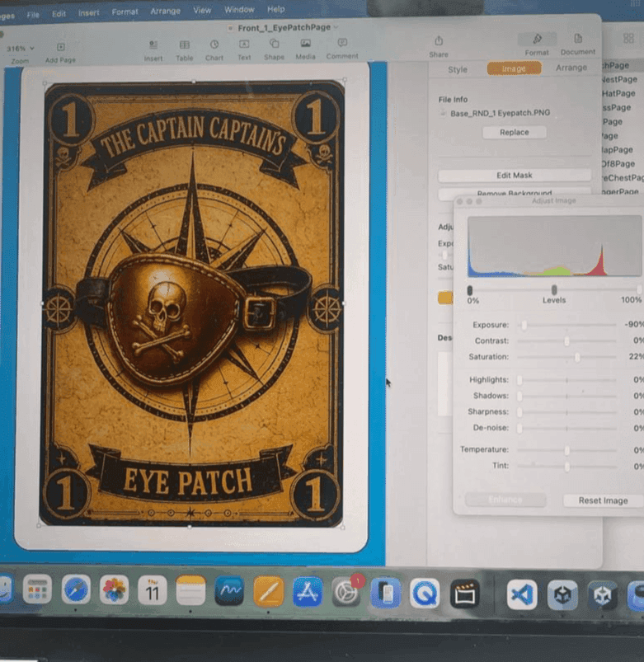This screenshot has width=644, height=662.
Task: Open App Store from the Dock
Action: [x=307, y=592]
